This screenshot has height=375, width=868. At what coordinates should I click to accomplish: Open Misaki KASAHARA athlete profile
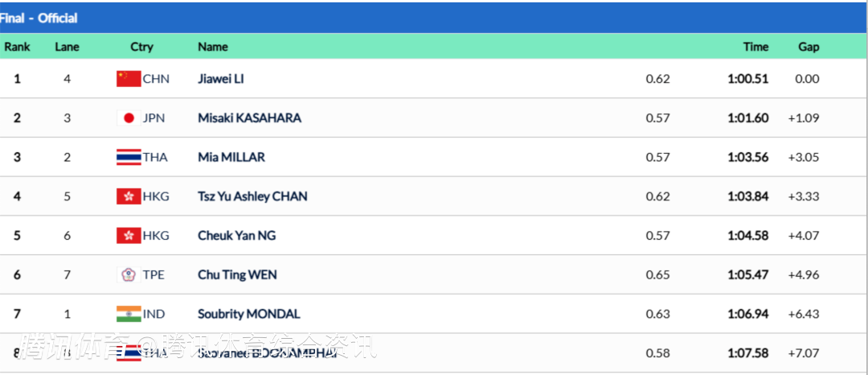(249, 118)
